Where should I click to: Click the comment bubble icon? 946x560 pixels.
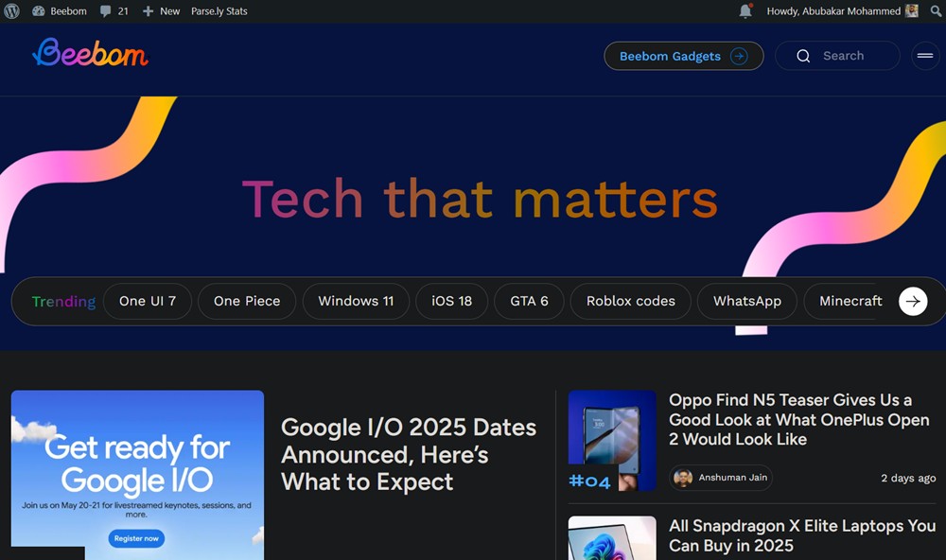(106, 10)
